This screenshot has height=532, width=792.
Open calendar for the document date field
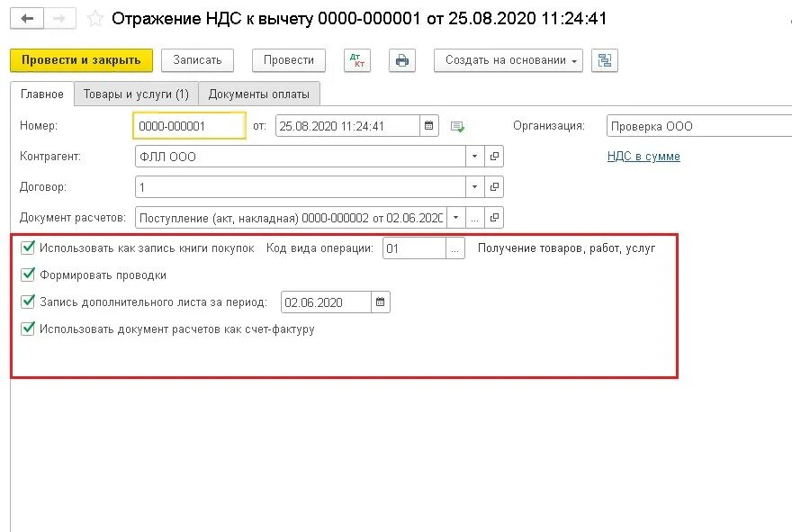(428, 126)
